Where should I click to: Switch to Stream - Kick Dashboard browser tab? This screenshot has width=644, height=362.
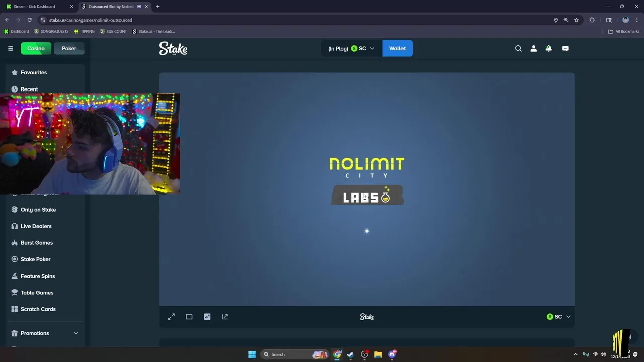39,7
